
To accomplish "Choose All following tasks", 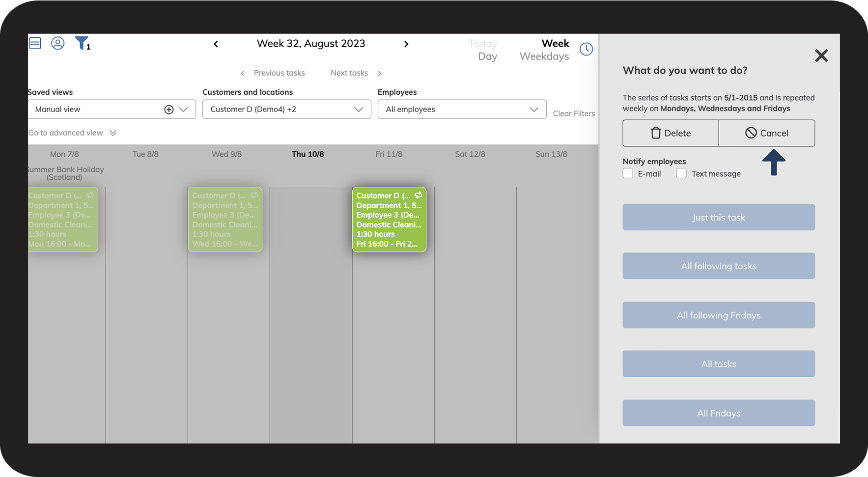I will pos(719,266).
